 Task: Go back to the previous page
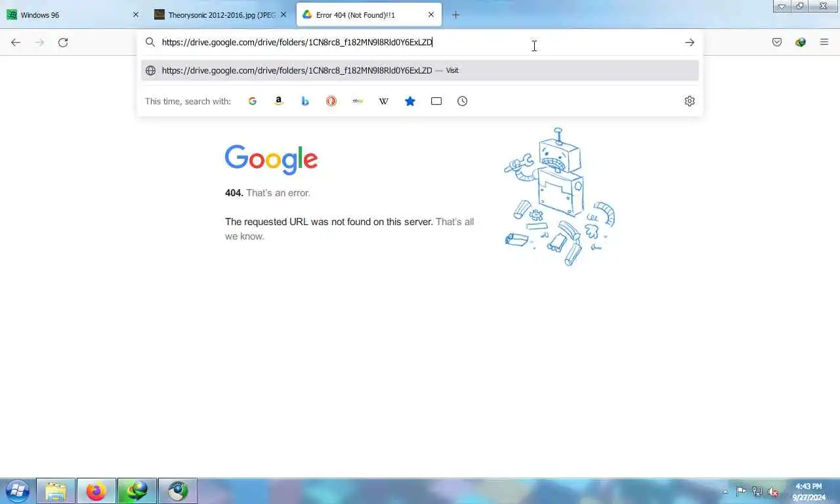(x=16, y=42)
